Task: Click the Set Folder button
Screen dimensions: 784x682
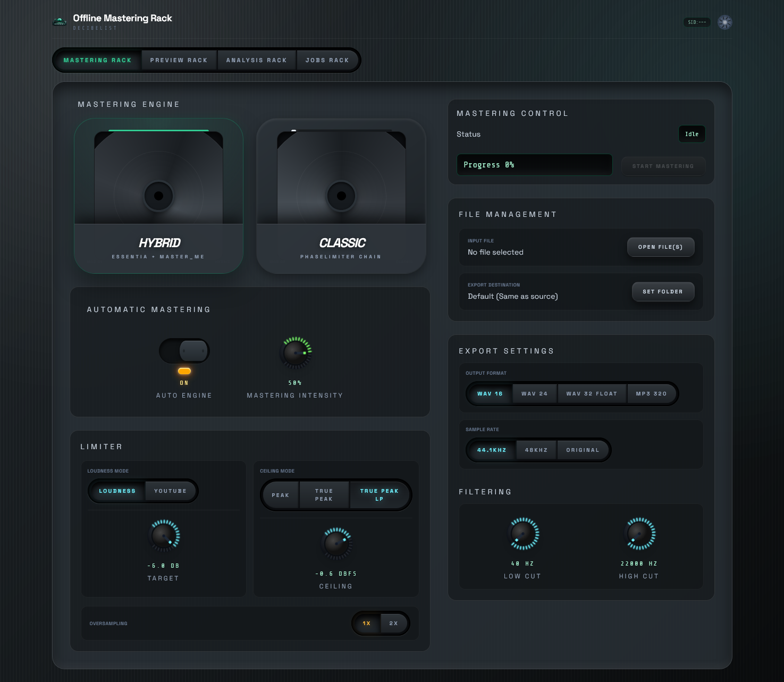Action: 663,291
